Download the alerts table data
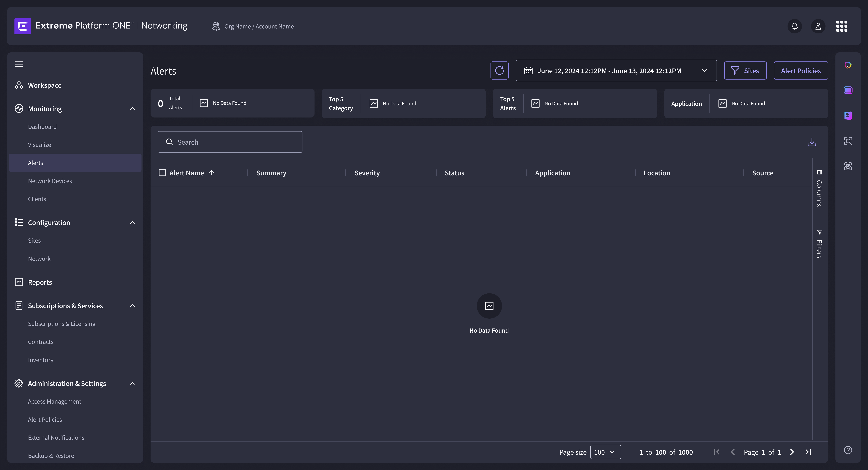The height and width of the screenshot is (470, 868). 812,142
